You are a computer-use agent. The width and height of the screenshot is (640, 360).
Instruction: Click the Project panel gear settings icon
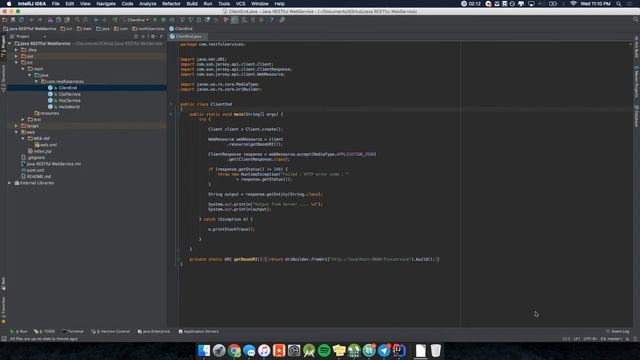pyautogui.click(x=153, y=36)
